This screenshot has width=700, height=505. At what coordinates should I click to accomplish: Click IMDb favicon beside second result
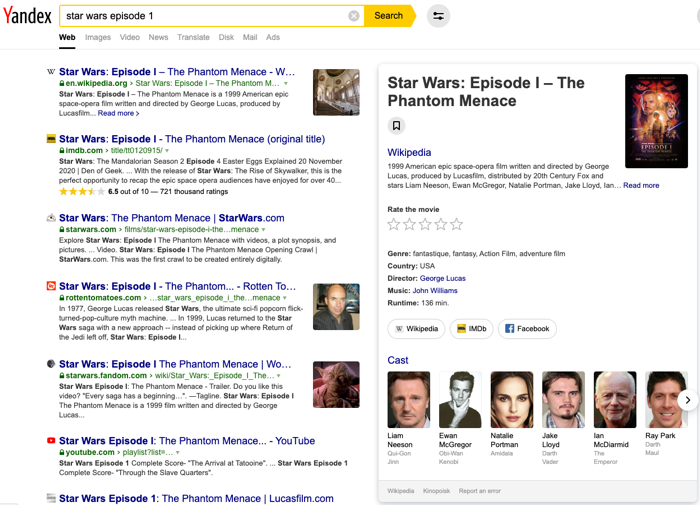[x=51, y=138]
